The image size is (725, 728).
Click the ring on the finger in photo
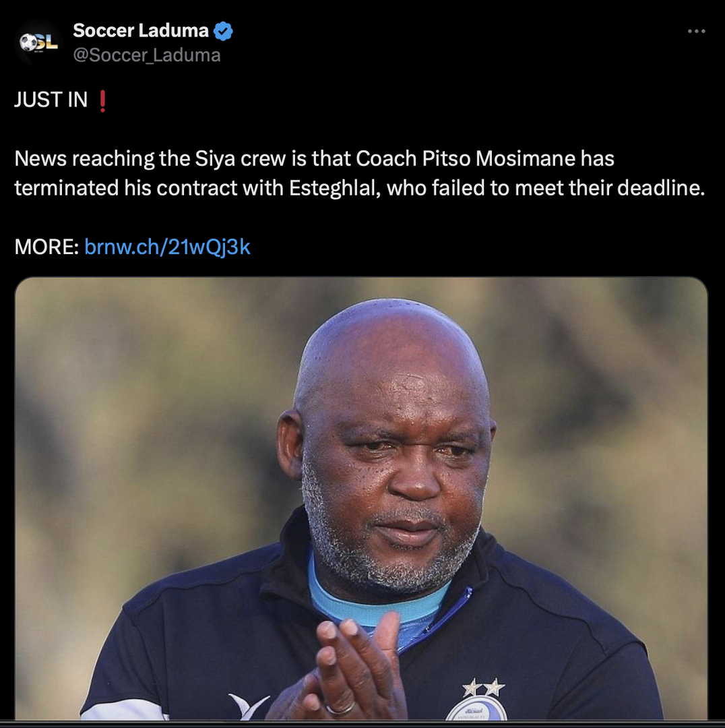341,708
